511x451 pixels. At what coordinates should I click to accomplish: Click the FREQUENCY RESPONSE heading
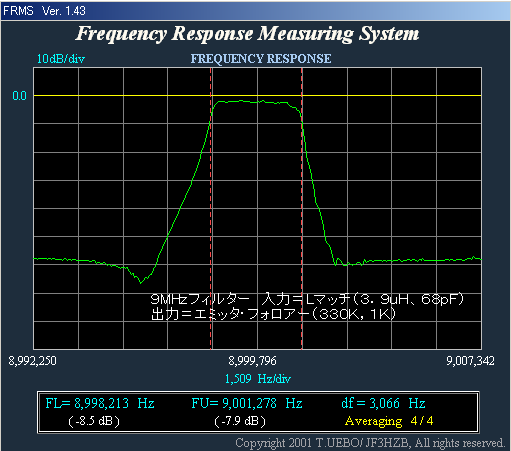click(x=261, y=59)
